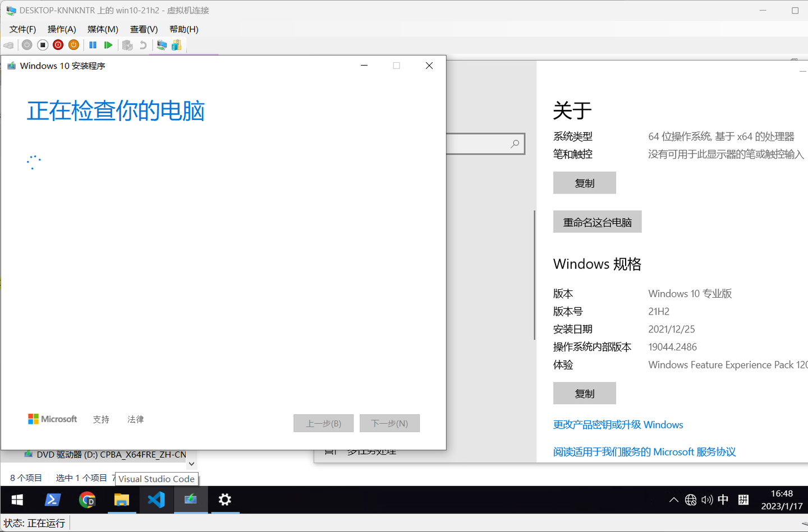Click the Turn Off VM toolbar icon
Image resolution: width=808 pixels, height=532 pixels.
click(42, 45)
